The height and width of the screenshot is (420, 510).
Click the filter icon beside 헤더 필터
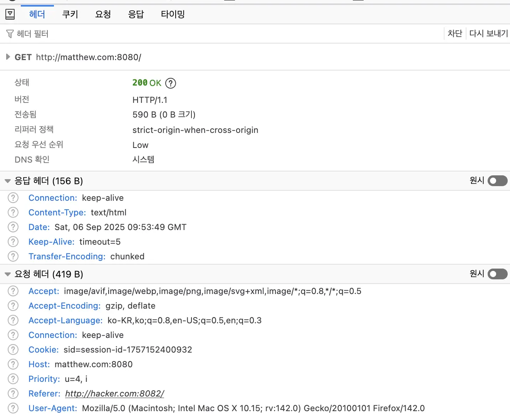click(10, 34)
